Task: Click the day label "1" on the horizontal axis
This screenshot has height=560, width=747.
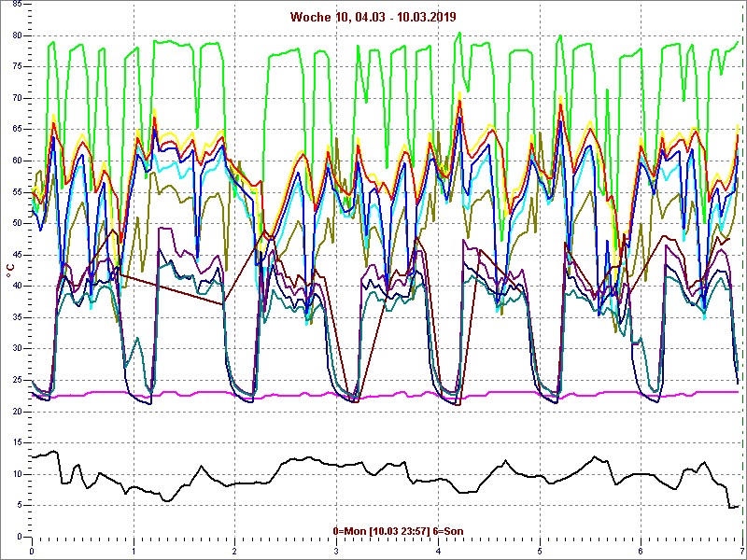Action: click(134, 552)
